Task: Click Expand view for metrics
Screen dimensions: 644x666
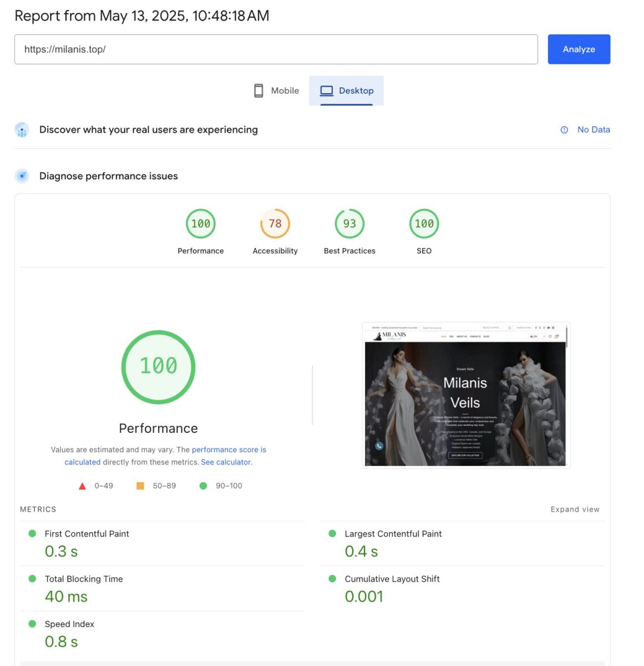Action: (575, 509)
